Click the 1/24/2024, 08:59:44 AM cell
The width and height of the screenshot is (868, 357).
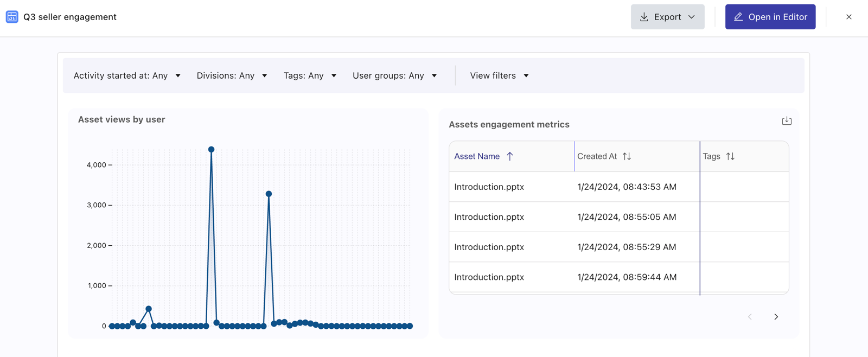[627, 277]
